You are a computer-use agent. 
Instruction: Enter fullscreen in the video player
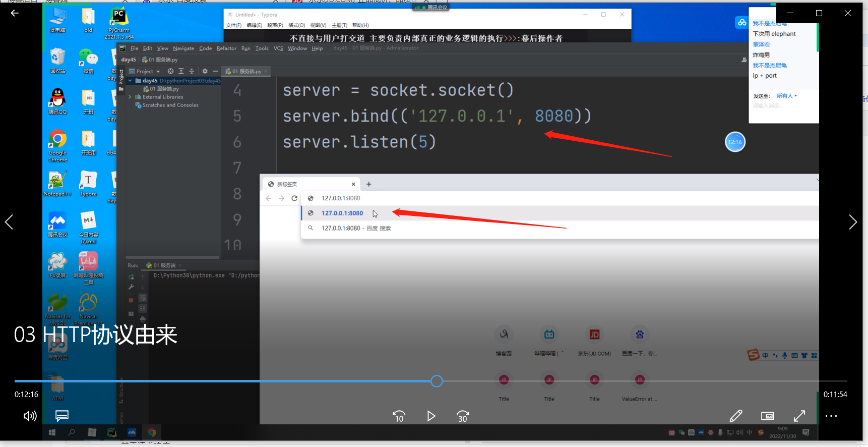[x=799, y=416]
